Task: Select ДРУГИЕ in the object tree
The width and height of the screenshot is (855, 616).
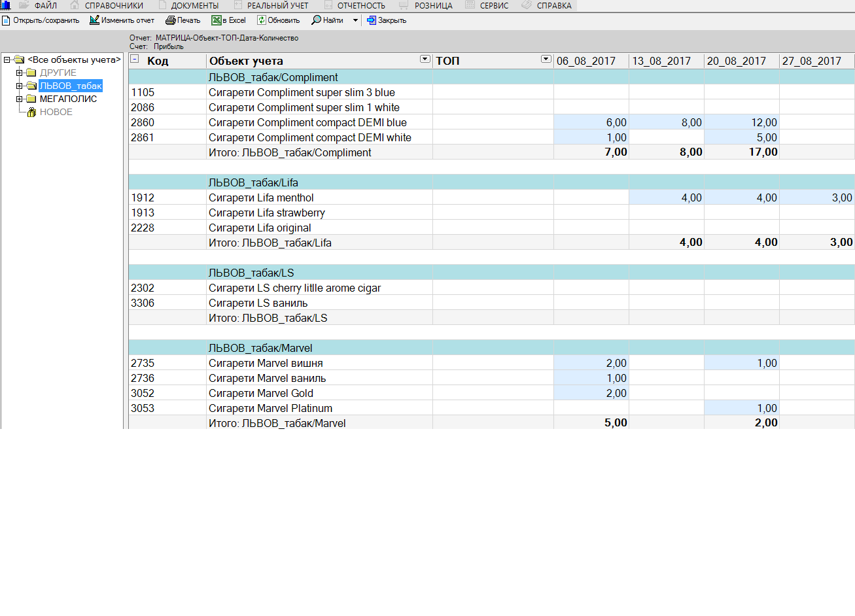Action: (x=58, y=73)
